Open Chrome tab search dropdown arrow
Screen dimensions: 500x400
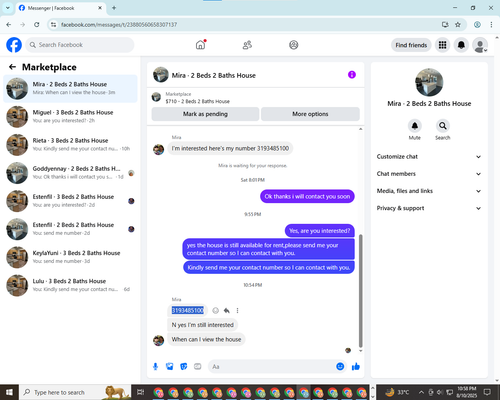[8, 8]
